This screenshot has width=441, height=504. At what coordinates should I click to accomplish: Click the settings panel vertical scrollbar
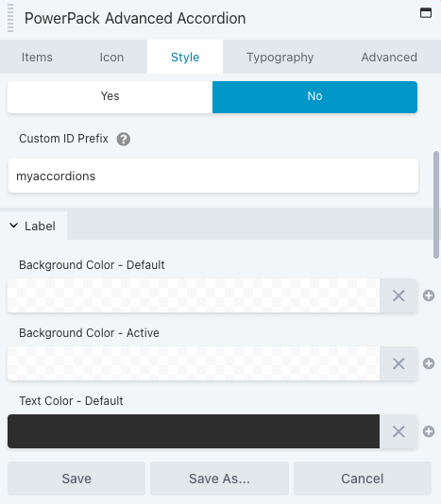(436, 205)
